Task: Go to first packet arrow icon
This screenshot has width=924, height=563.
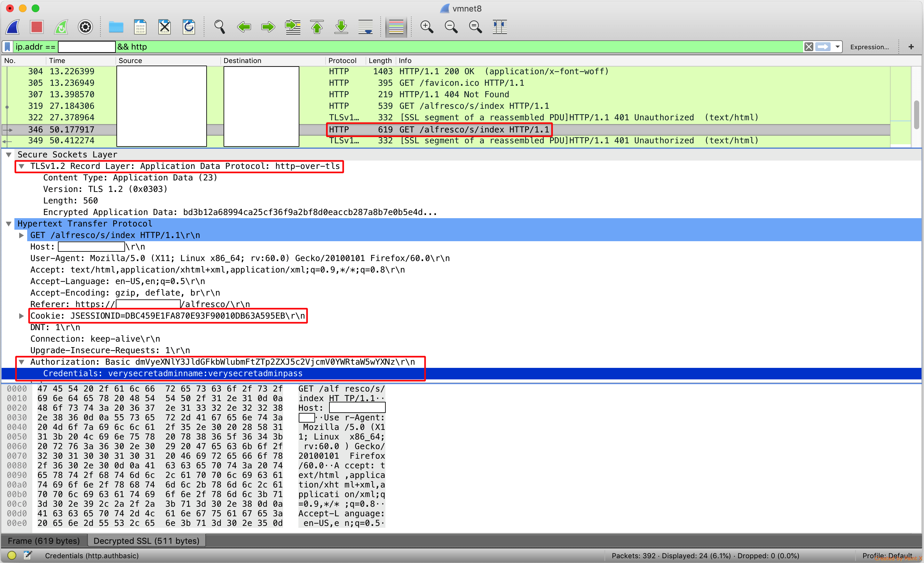Action: point(317,27)
